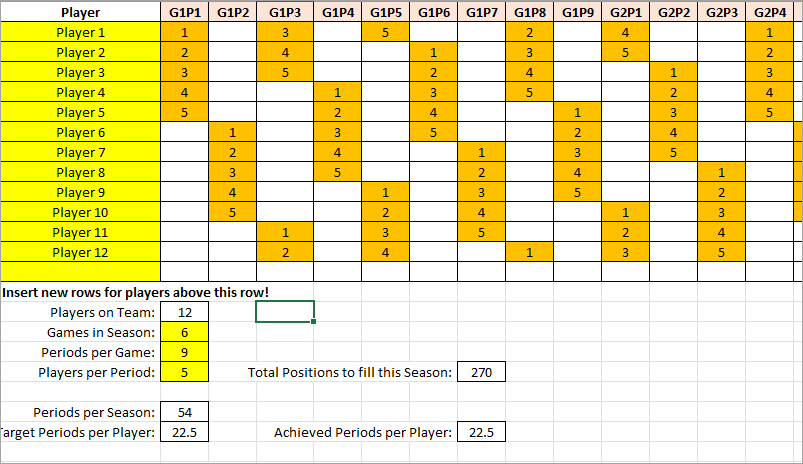The width and height of the screenshot is (803, 464).
Task: Click the Player 12 name cell
Action: pos(80,252)
